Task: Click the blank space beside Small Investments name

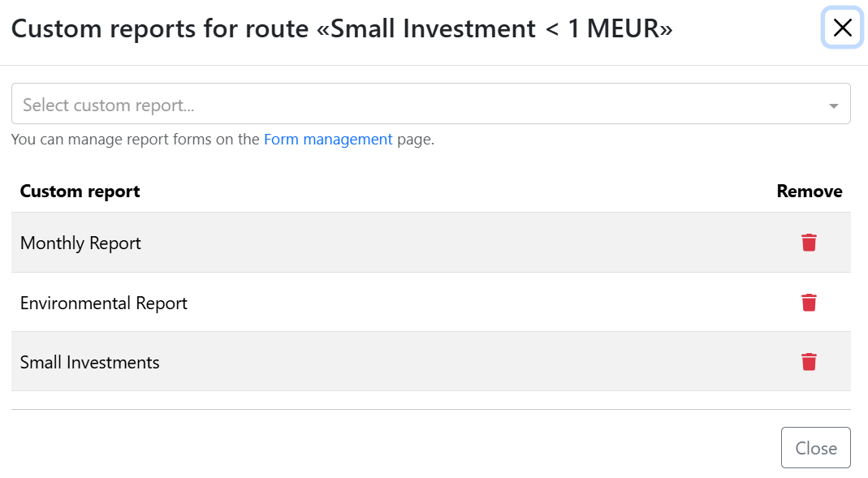Action: pos(476,362)
